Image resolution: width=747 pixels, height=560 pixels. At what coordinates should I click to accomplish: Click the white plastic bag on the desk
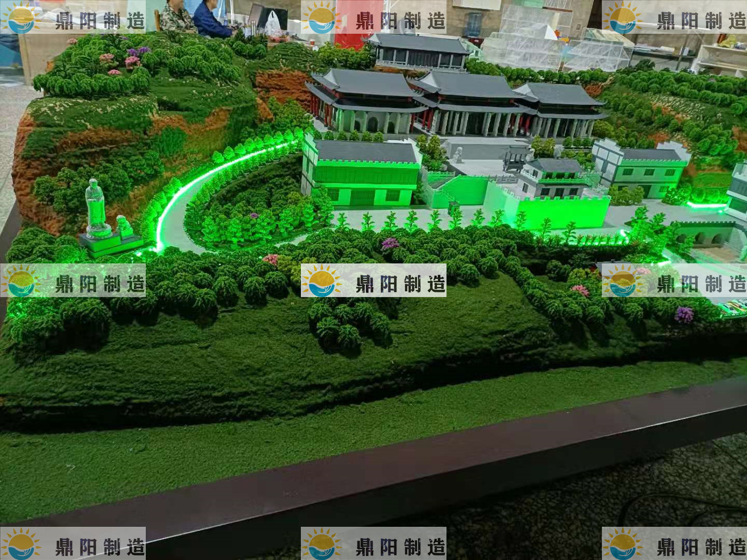pyautogui.click(x=273, y=23)
